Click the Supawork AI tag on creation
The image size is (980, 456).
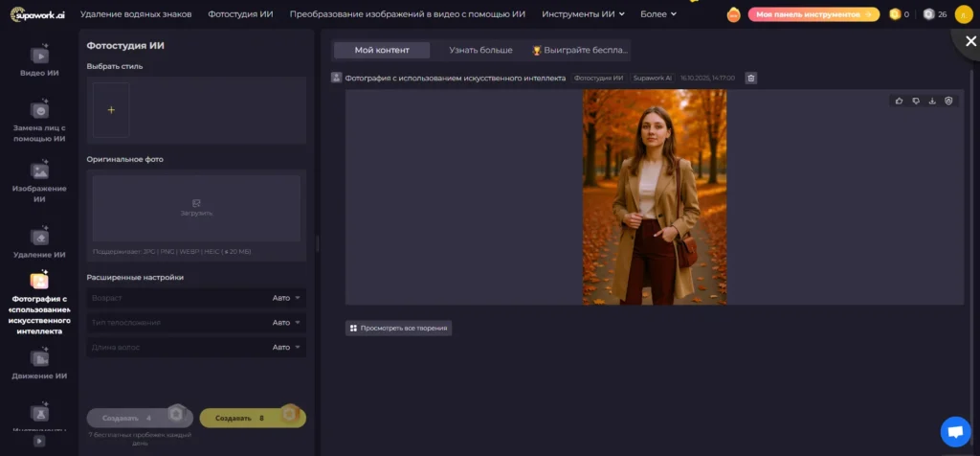pyautogui.click(x=652, y=79)
